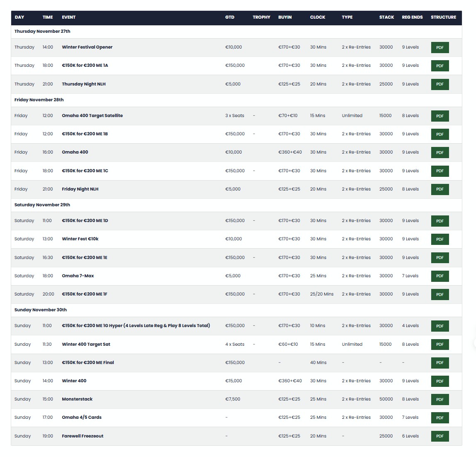Open PDF structure for Winter Festival Opener

pyautogui.click(x=439, y=47)
